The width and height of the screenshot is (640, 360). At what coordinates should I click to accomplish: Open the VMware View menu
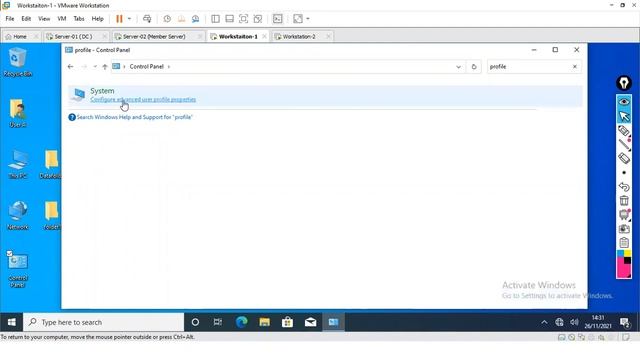point(44,19)
